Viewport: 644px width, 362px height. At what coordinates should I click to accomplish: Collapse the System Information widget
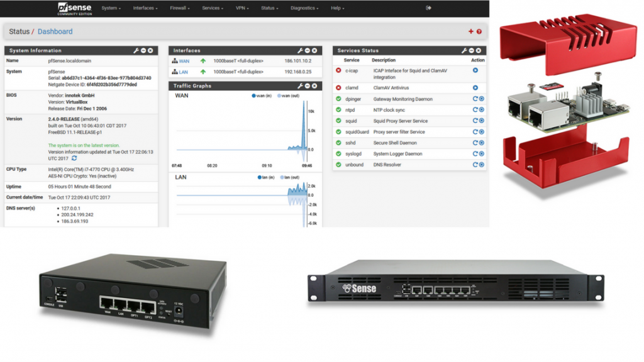click(x=143, y=50)
